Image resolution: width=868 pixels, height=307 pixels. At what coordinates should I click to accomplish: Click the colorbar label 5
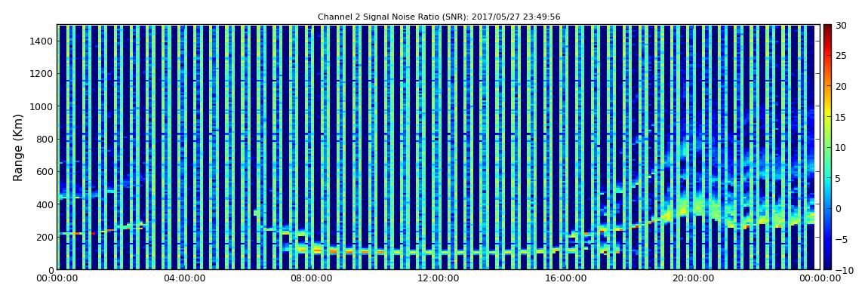pos(839,178)
